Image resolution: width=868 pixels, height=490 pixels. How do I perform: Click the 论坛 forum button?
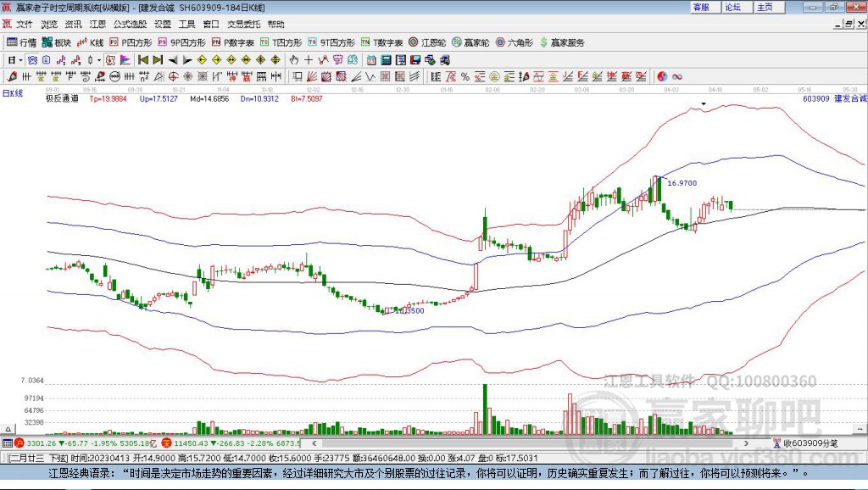[x=737, y=7]
